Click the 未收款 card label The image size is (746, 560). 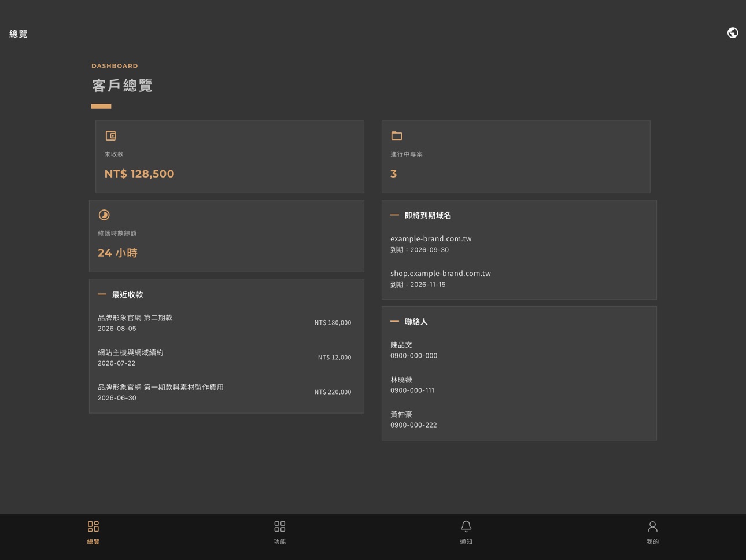click(x=114, y=154)
